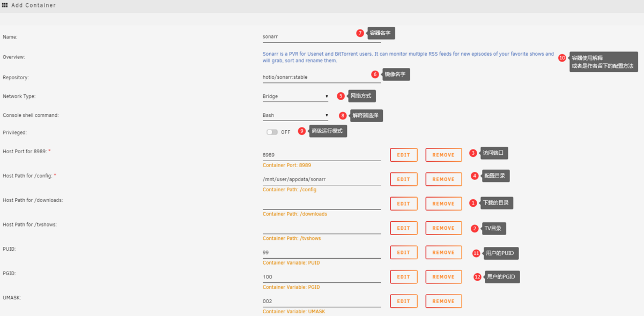The width and height of the screenshot is (644, 316).
Task: Click the red number 12 PGID badge
Action: (478, 277)
